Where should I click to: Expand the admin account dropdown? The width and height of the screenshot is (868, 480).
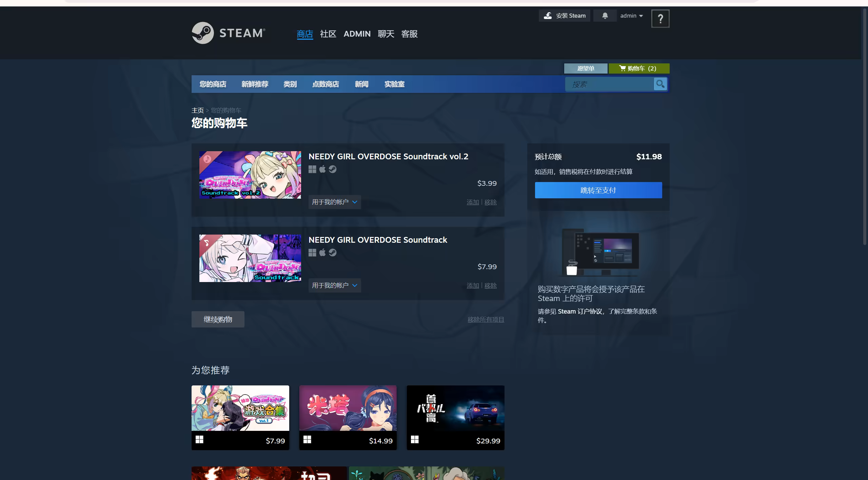[x=631, y=16]
